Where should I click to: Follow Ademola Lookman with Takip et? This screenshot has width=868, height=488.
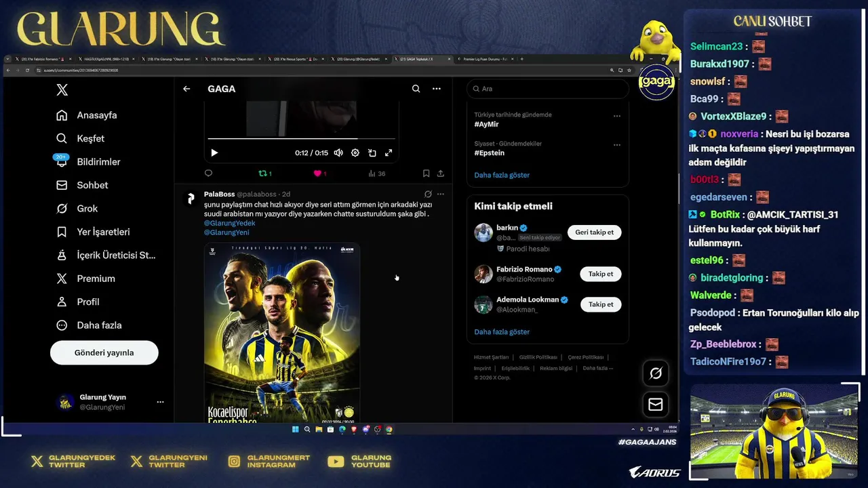(600, 304)
